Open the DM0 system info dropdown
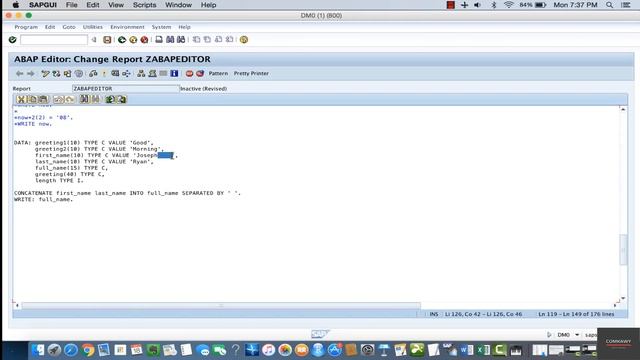640x360 pixels. [577, 335]
